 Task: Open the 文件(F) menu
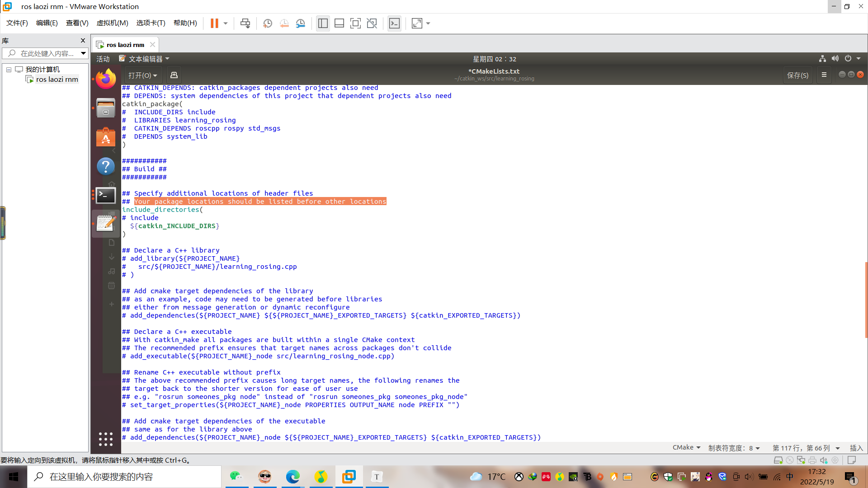[x=17, y=23]
